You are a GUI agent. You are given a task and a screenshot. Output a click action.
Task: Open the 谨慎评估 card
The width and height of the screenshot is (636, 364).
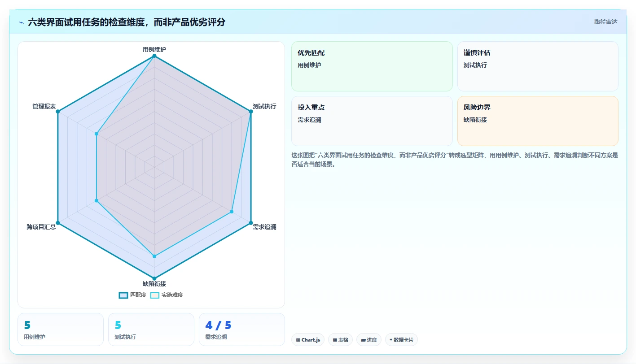[x=538, y=66]
